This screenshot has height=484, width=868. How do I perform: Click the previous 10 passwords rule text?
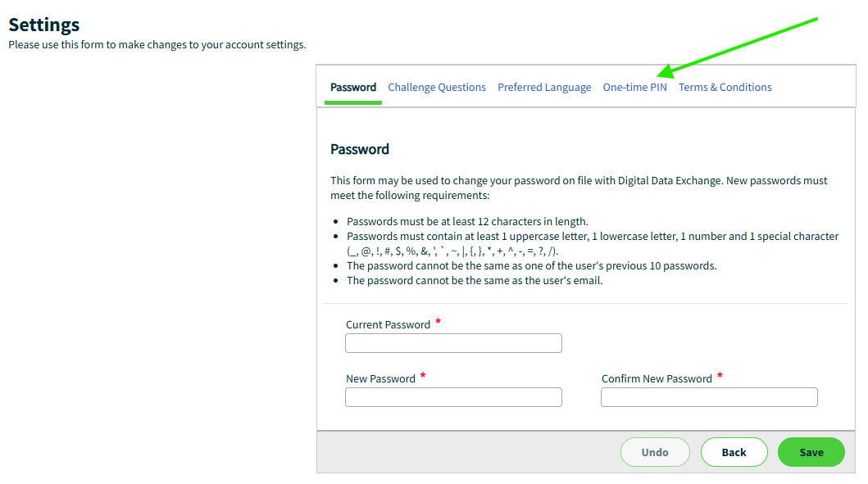[x=531, y=266]
